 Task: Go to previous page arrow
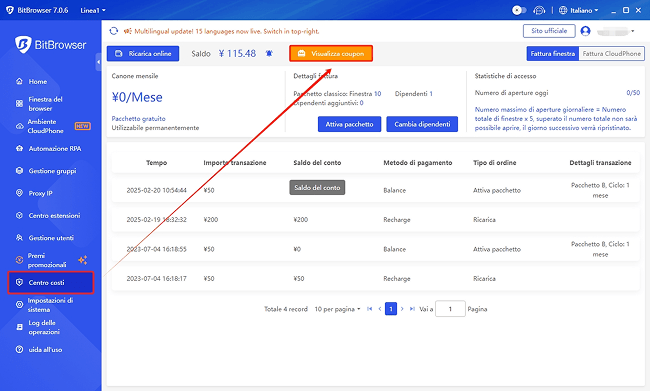point(380,309)
